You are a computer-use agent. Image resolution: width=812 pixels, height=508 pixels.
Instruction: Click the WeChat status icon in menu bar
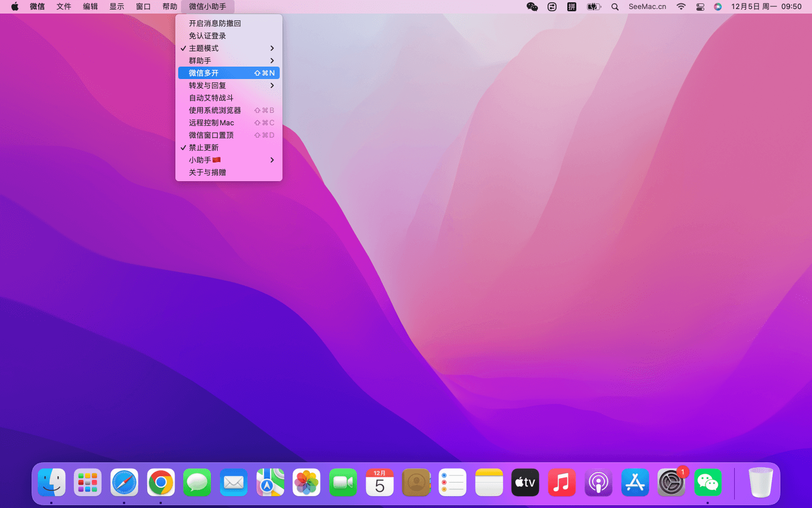pos(532,7)
